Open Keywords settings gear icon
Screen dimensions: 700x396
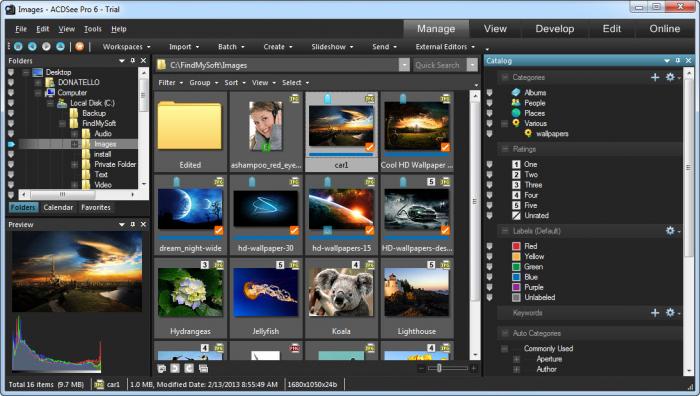670,313
